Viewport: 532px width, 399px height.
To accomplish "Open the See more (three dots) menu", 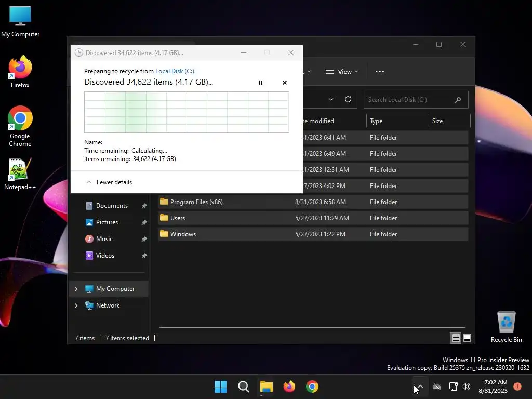I will (x=380, y=72).
